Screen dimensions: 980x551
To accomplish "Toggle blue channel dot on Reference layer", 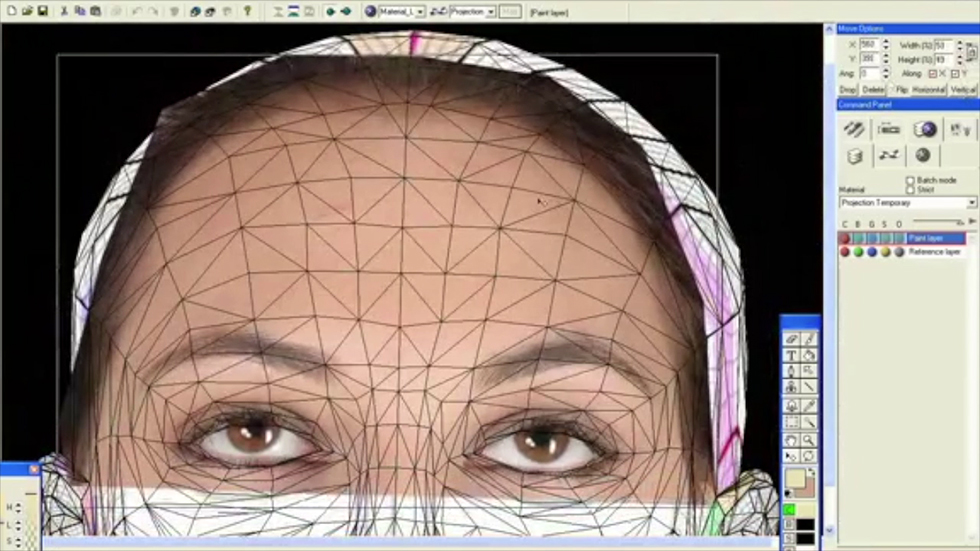I will 872,252.
